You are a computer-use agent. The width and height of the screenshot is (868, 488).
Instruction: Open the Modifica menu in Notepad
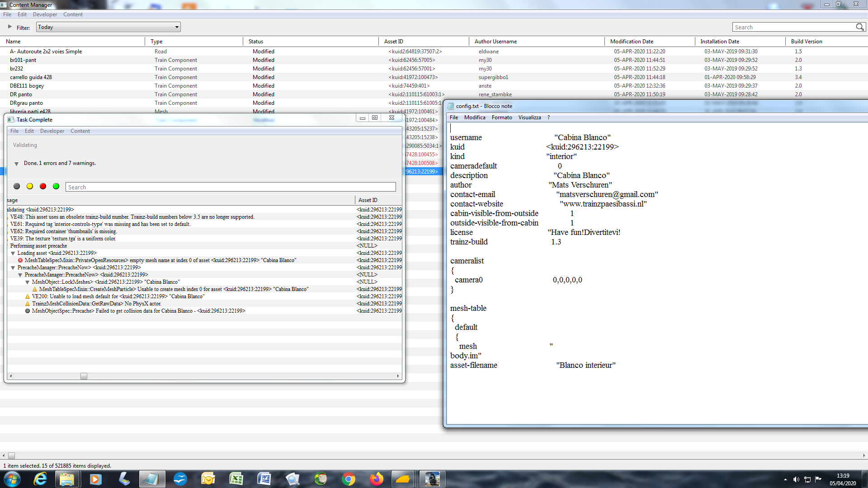[x=475, y=117]
